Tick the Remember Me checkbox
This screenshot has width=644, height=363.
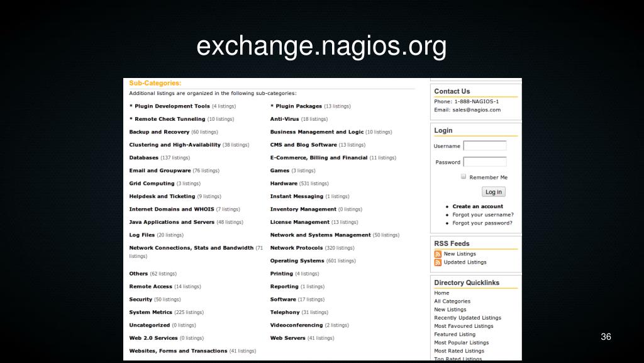pos(464,177)
